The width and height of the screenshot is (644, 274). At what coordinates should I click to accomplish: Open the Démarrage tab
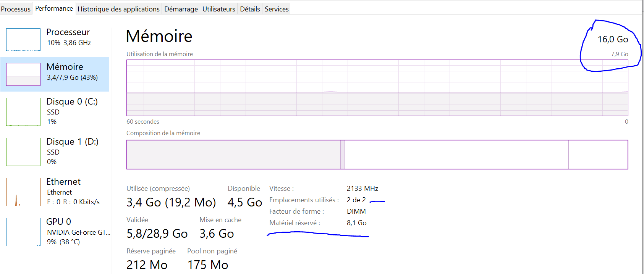click(181, 9)
